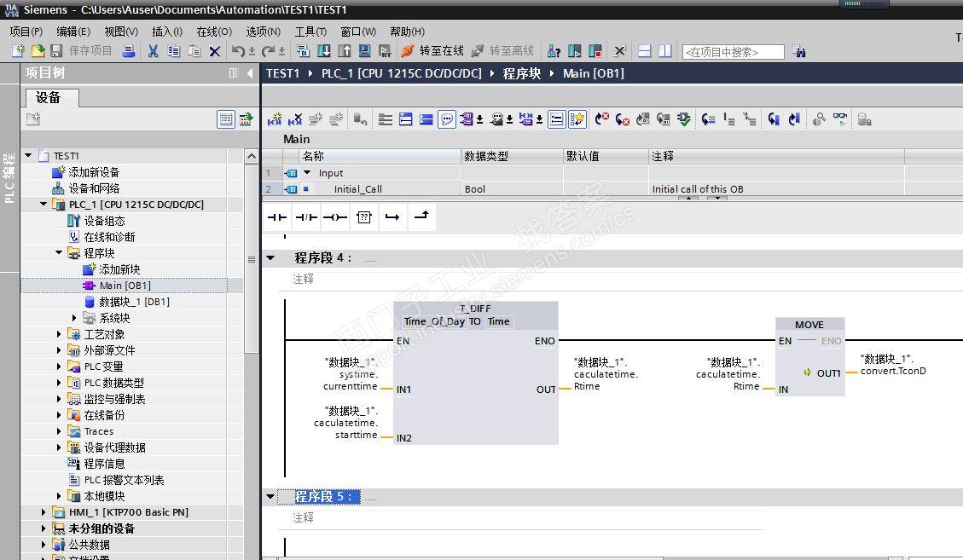Insert an empty box instruction

pyautogui.click(x=364, y=216)
